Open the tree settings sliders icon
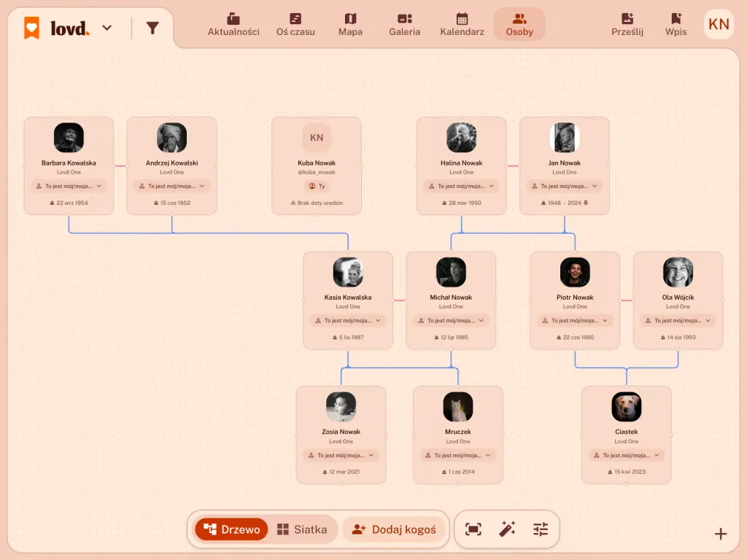Screen dimensions: 747x560 click(541, 529)
